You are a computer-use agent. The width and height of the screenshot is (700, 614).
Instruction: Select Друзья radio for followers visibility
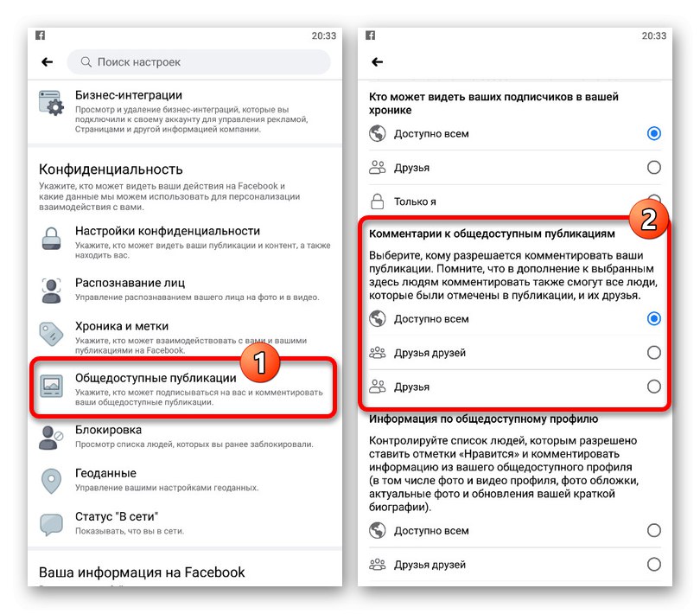click(653, 167)
